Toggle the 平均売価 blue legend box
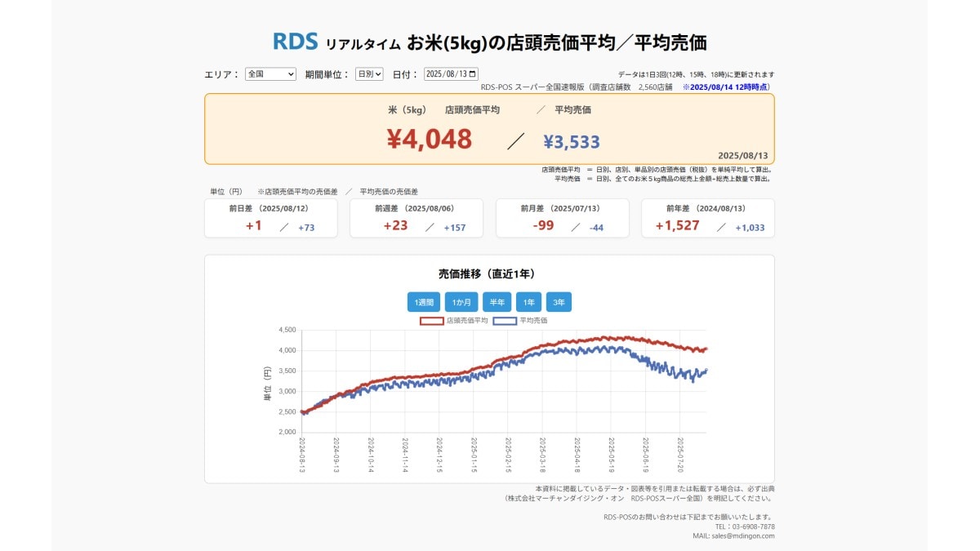The width and height of the screenshot is (980, 551). click(x=505, y=321)
